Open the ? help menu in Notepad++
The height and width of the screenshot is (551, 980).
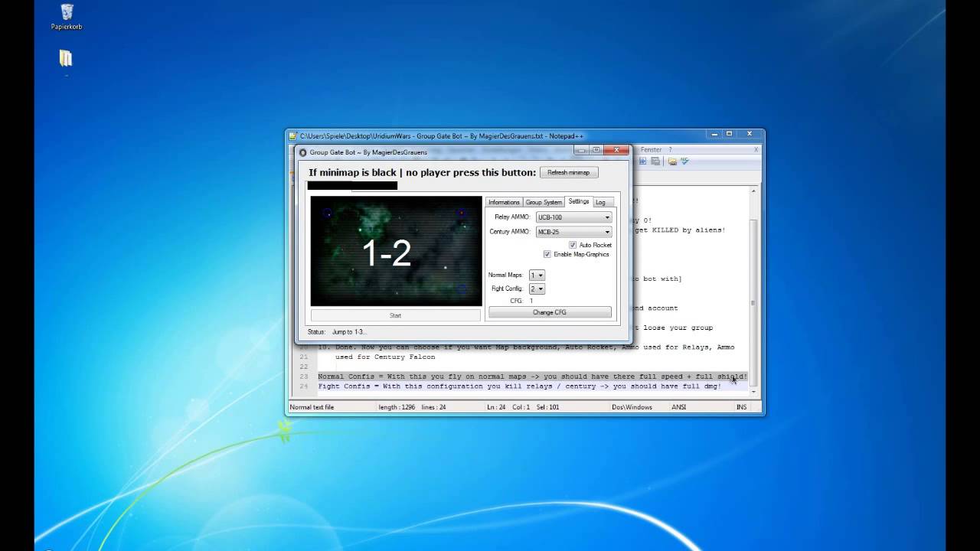click(x=670, y=150)
